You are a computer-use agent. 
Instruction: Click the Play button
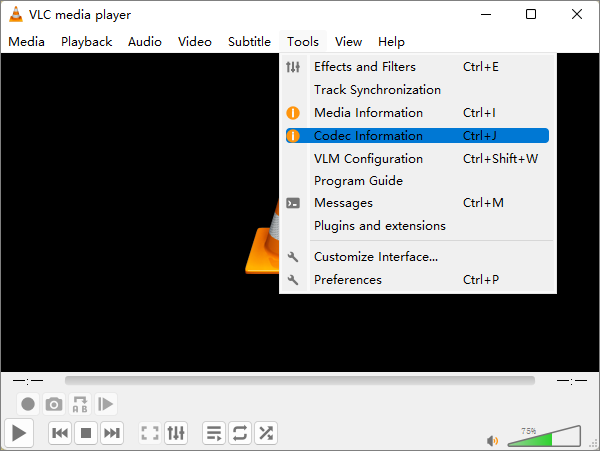(19, 433)
